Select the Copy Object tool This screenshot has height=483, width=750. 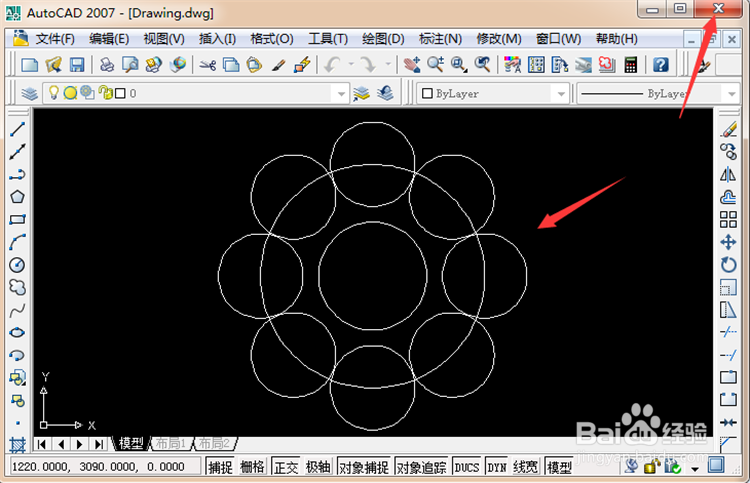(x=728, y=152)
